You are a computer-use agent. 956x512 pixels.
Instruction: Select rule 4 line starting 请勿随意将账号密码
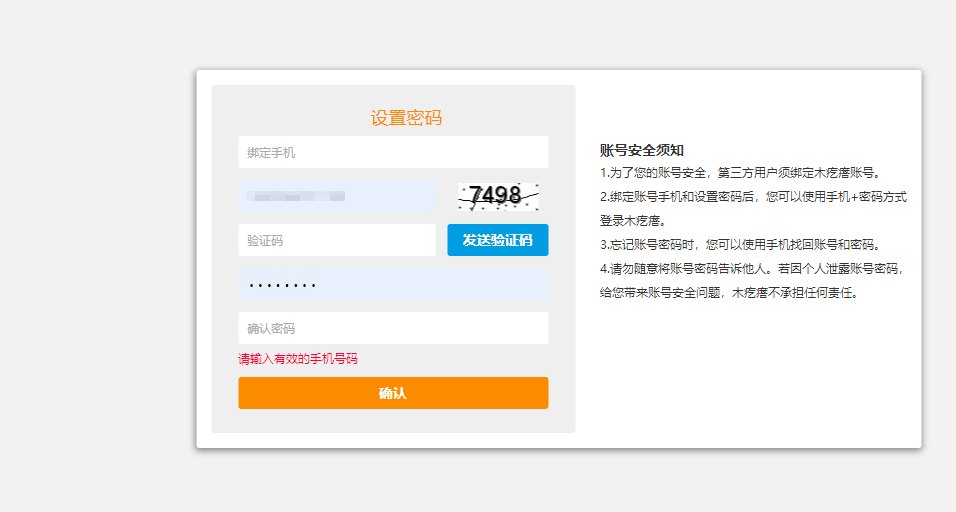752,269
